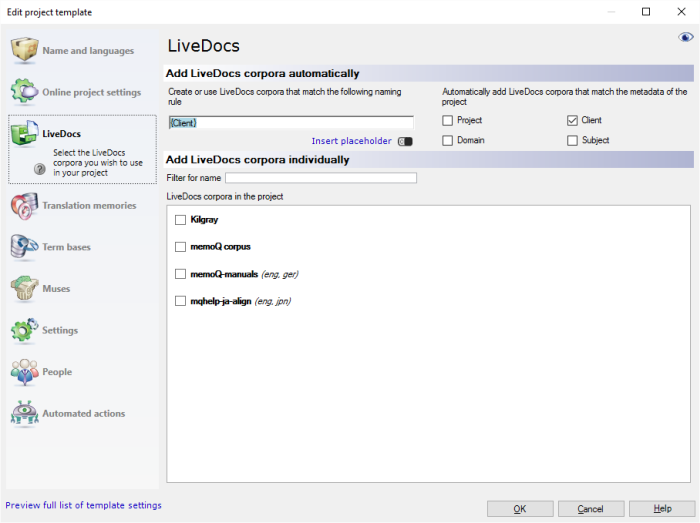Select the Automated actions robot icon

pyautogui.click(x=25, y=413)
